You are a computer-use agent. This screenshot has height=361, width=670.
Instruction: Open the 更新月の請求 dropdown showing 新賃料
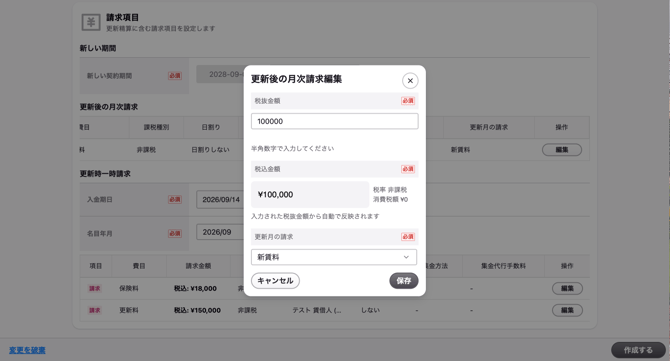[x=334, y=257]
